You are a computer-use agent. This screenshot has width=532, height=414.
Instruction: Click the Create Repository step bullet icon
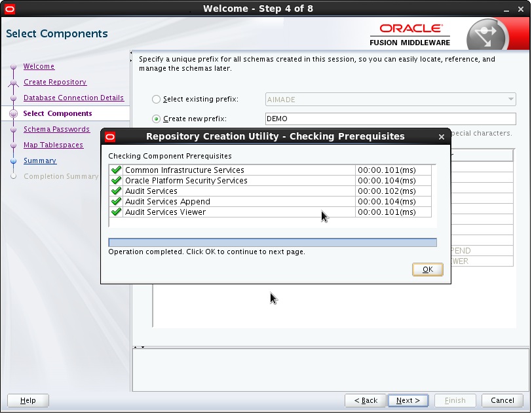click(x=14, y=82)
